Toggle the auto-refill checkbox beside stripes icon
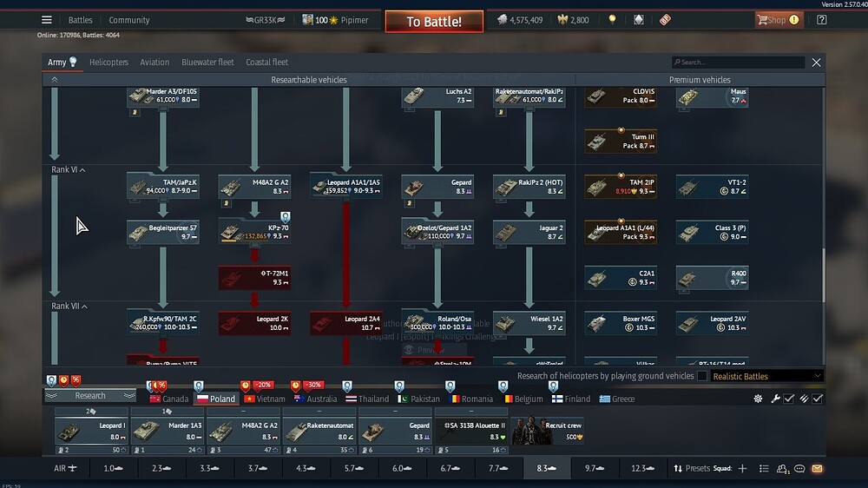The height and width of the screenshot is (488, 868). tap(818, 399)
